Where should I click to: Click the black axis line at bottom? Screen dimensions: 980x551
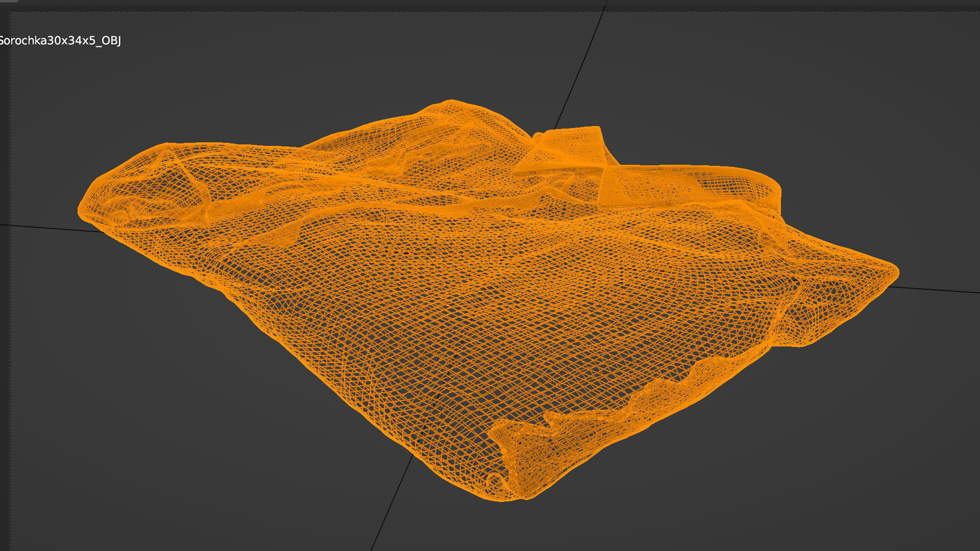tap(392, 500)
